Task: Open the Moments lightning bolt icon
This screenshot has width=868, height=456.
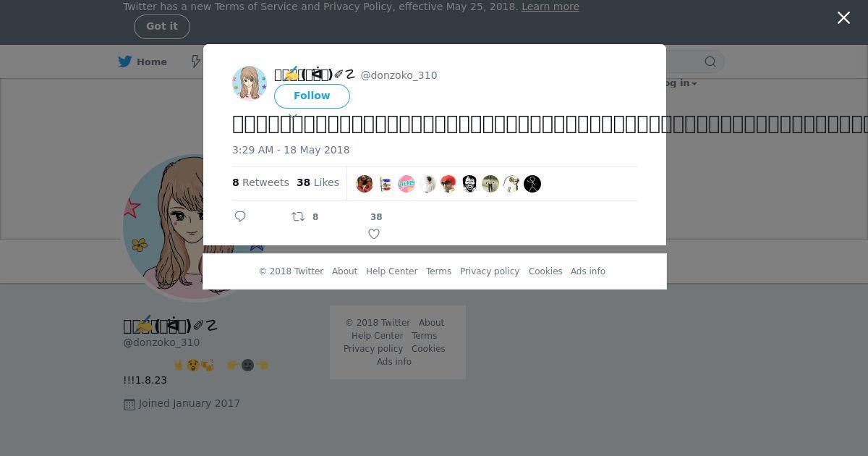Action: [x=196, y=62]
